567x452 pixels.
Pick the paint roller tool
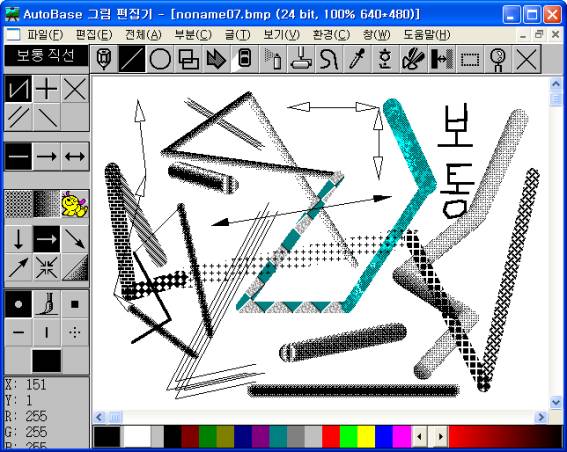click(x=301, y=59)
